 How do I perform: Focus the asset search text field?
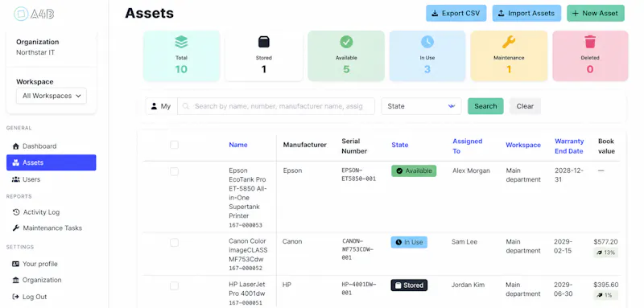point(276,106)
